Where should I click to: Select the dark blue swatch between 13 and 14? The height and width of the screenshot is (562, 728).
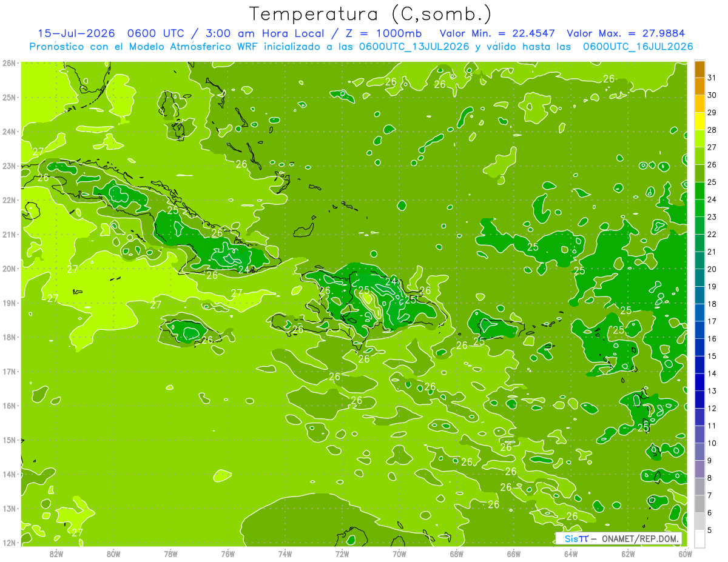(699, 382)
